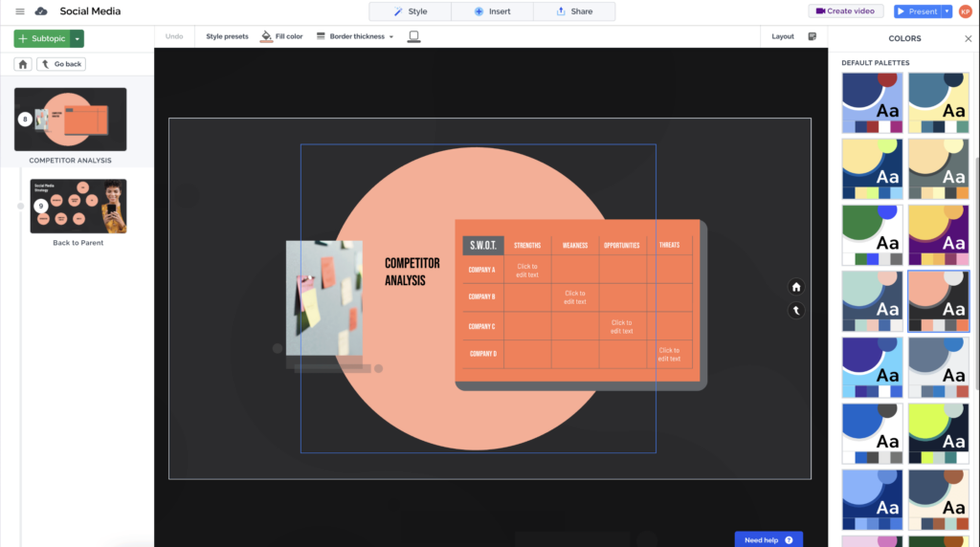The image size is (980, 547).
Task: Click the border color frame icon
Action: [x=413, y=36]
